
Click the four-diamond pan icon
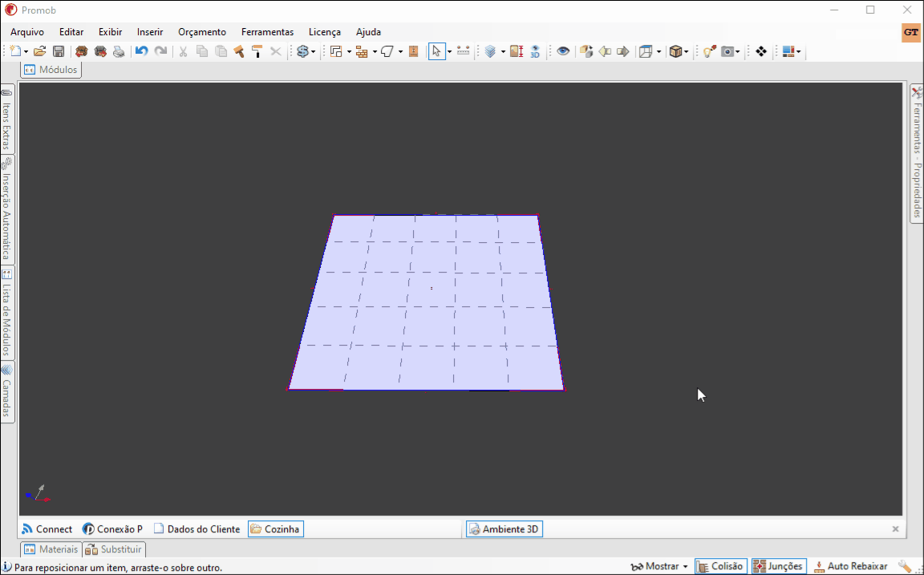(760, 51)
